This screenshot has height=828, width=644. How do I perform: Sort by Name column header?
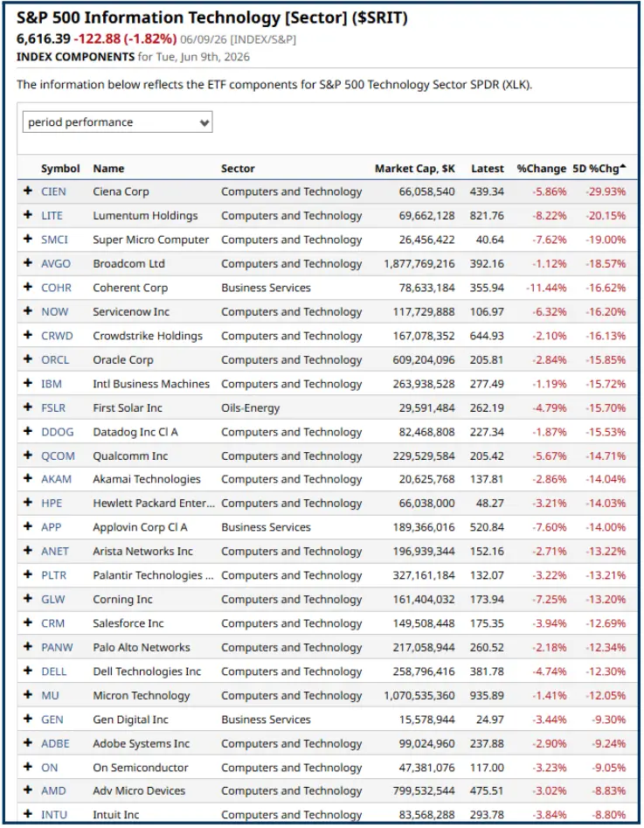(x=108, y=169)
